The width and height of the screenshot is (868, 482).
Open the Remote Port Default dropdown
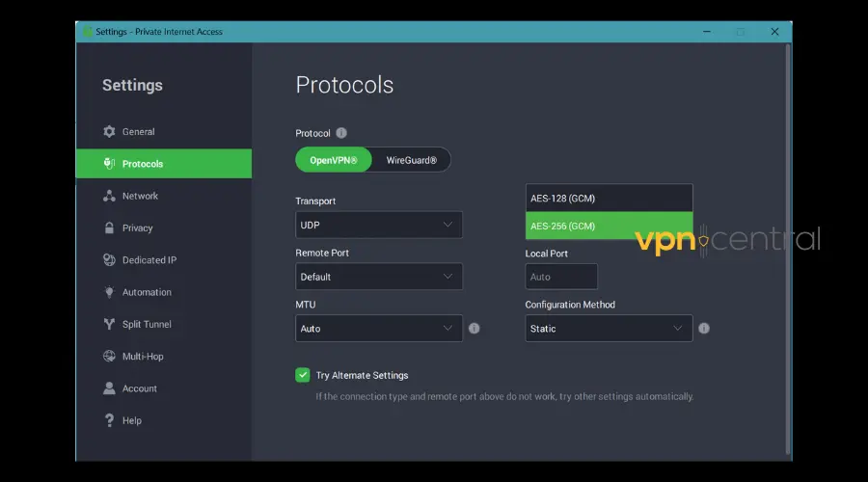point(379,277)
